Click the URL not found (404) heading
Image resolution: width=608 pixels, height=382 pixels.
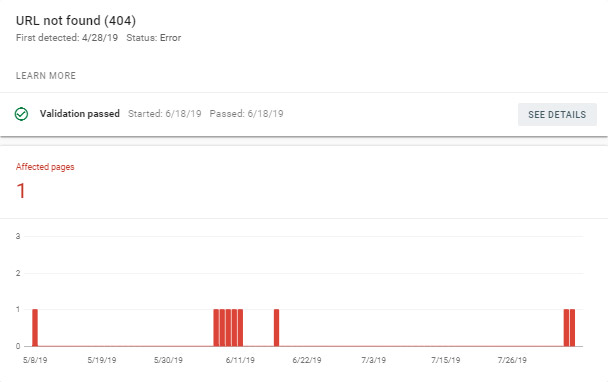76,21
